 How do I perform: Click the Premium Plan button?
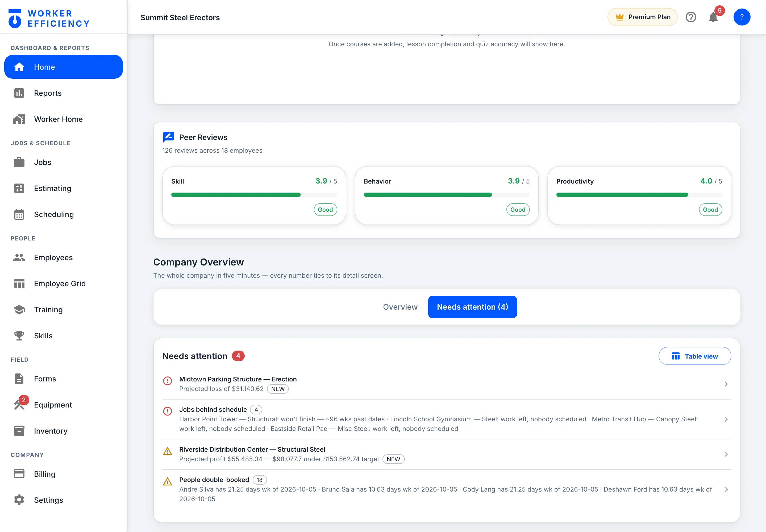(x=642, y=17)
